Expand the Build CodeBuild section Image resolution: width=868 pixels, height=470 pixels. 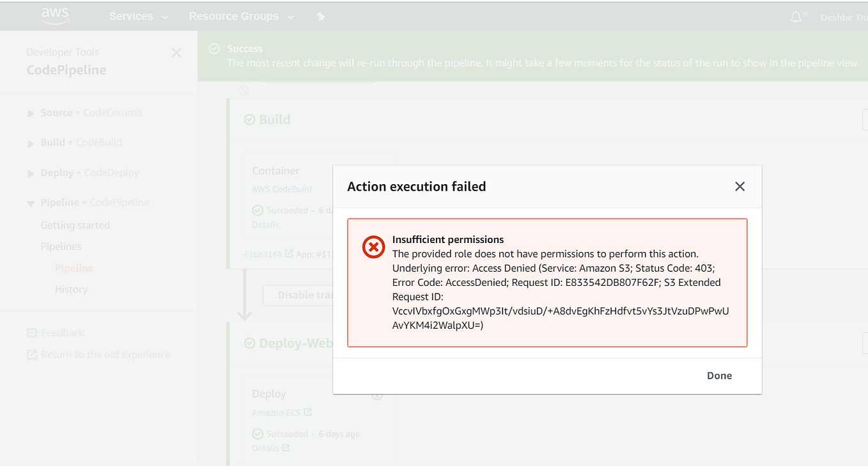click(31, 144)
